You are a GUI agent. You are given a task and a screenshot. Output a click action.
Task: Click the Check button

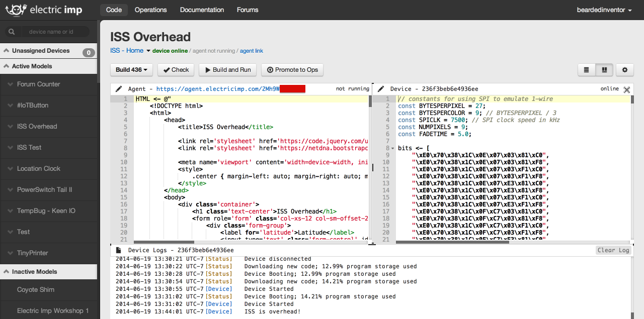[176, 70]
